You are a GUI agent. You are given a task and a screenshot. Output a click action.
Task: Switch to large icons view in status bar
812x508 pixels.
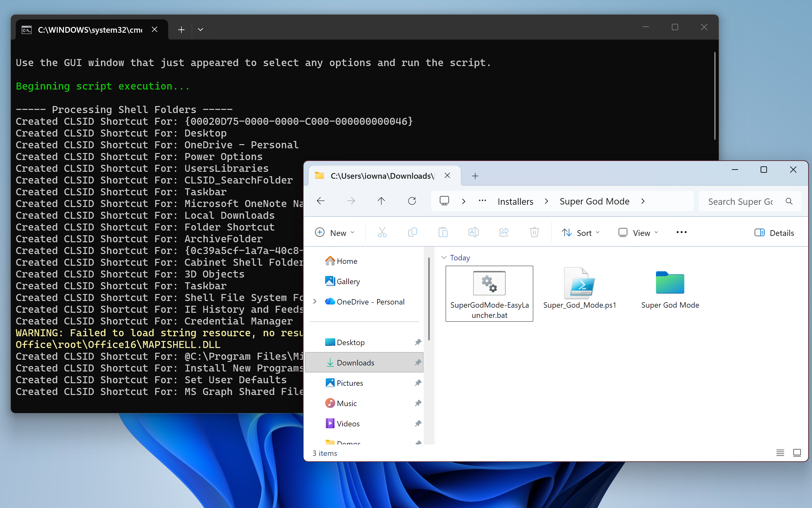pos(797,453)
